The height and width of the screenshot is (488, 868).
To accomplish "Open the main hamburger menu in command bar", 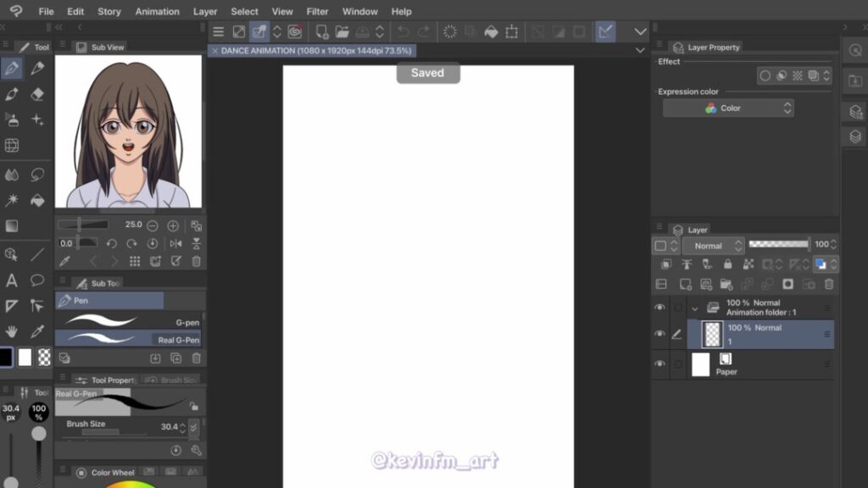I will pos(219,31).
